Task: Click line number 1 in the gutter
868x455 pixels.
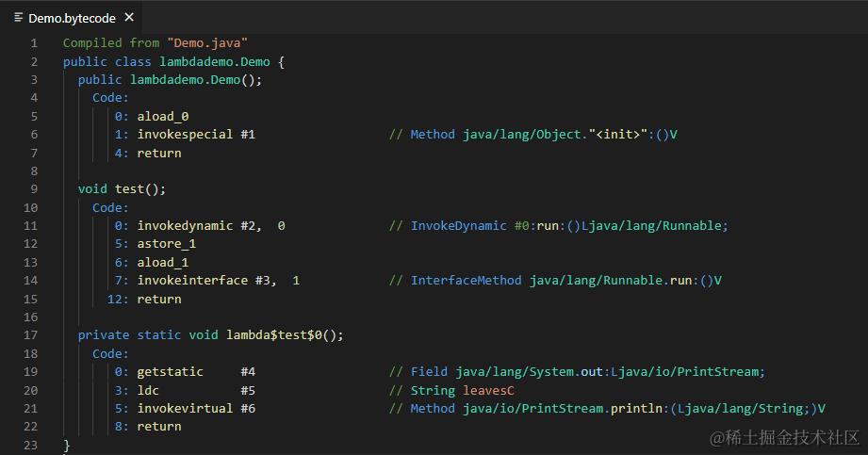Action: click(34, 43)
